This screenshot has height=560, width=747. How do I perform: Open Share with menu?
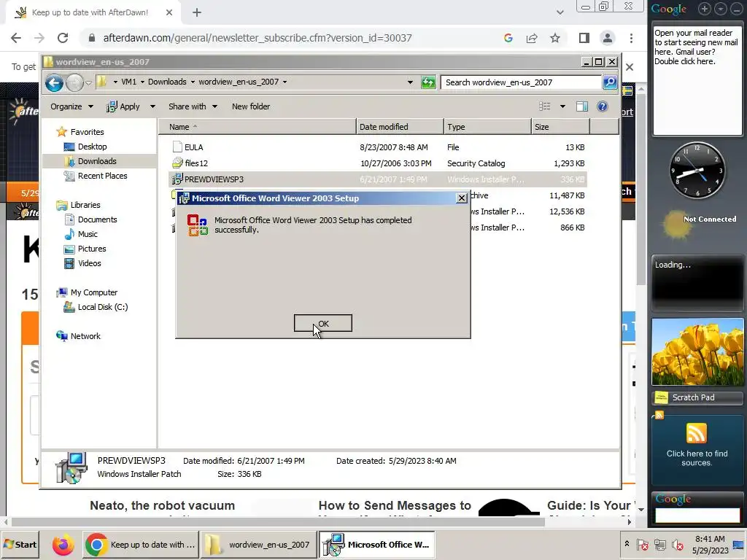coord(193,106)
